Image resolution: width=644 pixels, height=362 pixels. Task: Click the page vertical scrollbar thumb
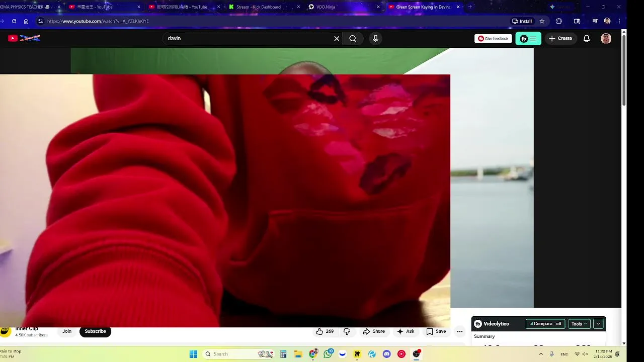pos(624,70)
